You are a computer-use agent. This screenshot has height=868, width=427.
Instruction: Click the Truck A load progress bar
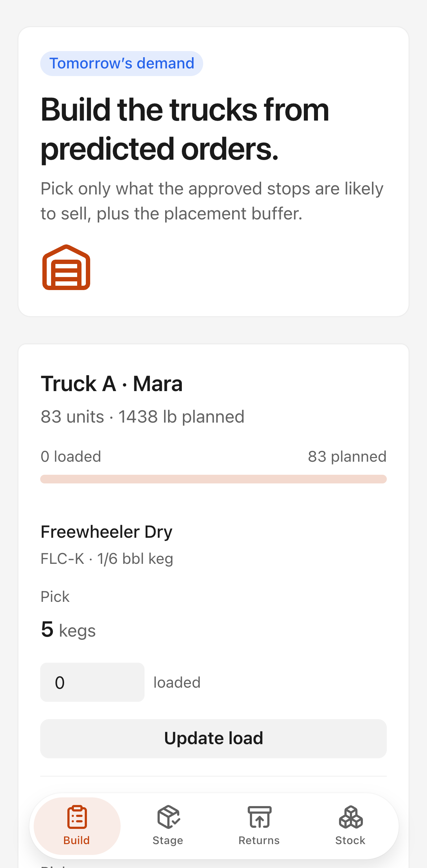tap(213, 479)
